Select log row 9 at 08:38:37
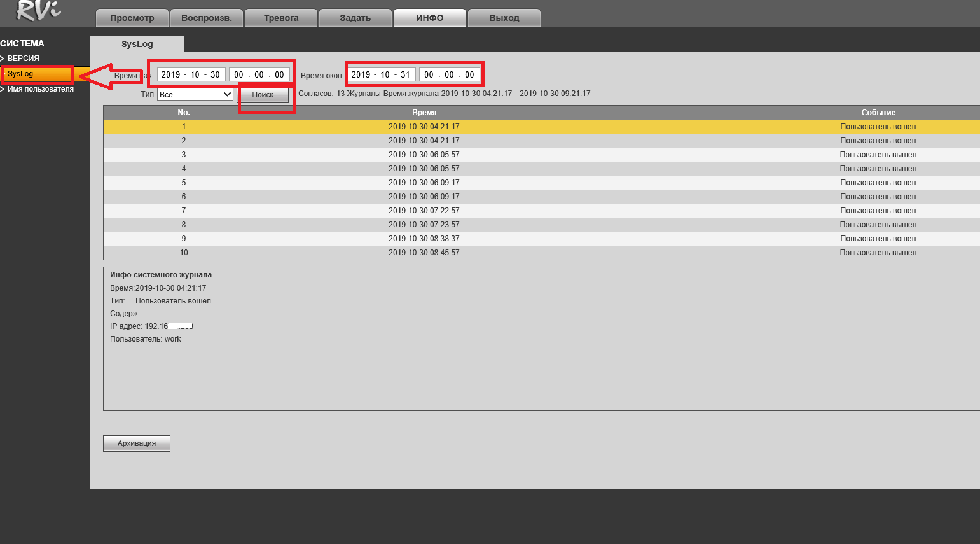 (x=542, y=239)
